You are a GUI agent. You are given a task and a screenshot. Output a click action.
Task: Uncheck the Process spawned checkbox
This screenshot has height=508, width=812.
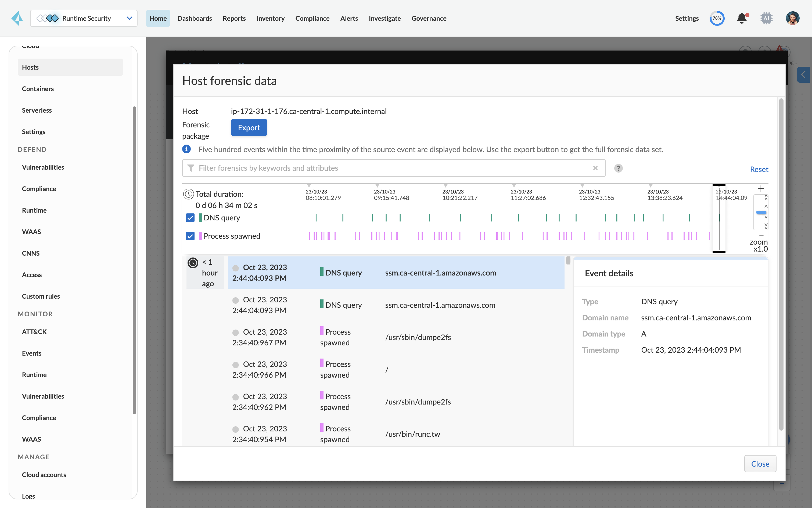190,236
